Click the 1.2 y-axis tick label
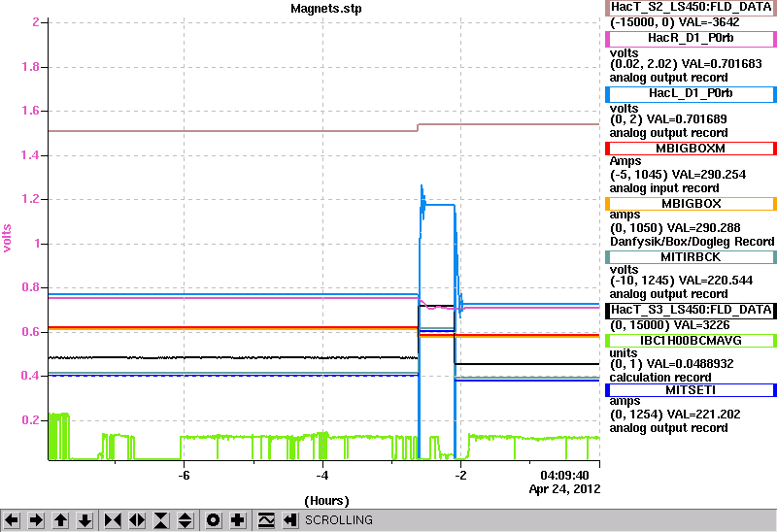This screenshot has width=777, height=532. coord(31,199)
